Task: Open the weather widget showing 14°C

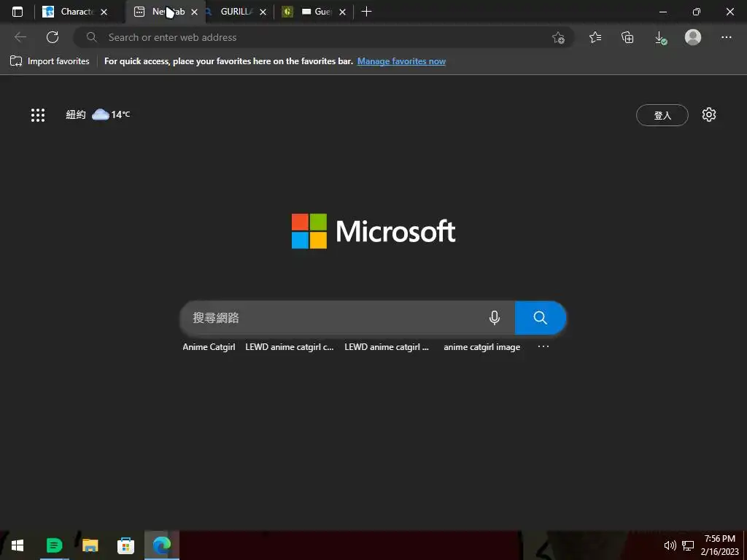Action: [98, 114]
